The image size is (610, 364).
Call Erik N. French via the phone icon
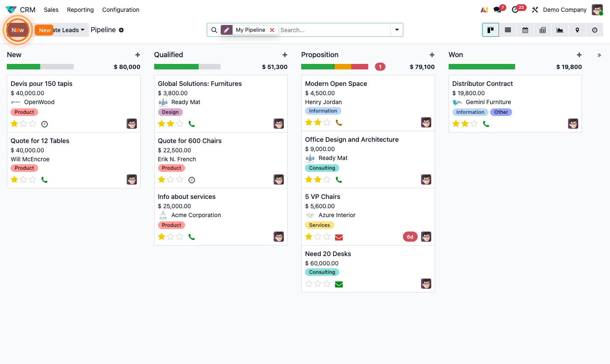coord(191,179)
